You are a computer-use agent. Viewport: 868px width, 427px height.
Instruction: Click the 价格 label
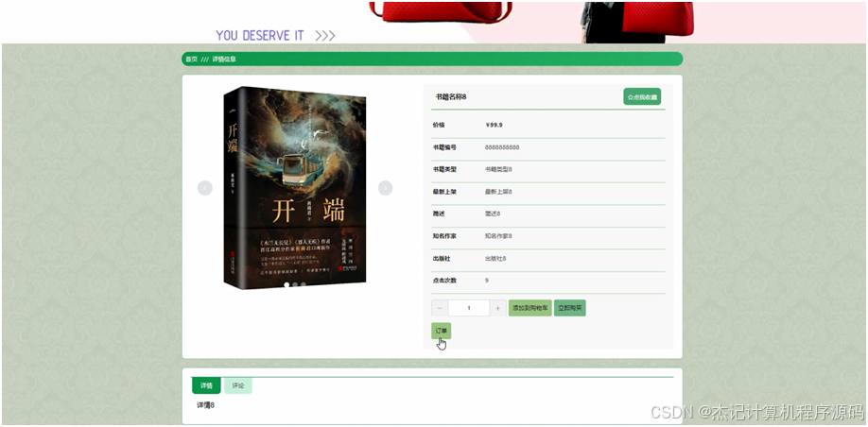tap(439, 125)
